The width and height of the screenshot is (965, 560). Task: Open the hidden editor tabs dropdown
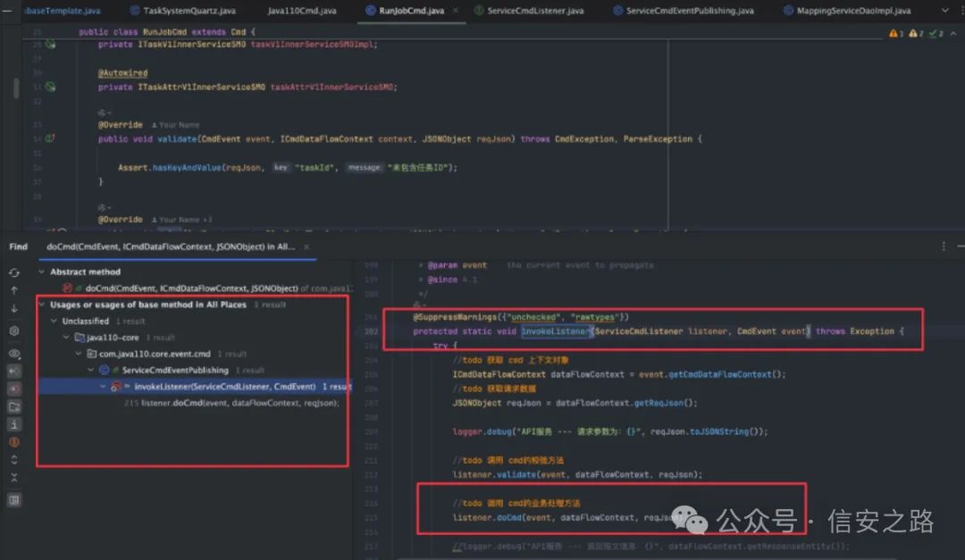click(945, 11)
